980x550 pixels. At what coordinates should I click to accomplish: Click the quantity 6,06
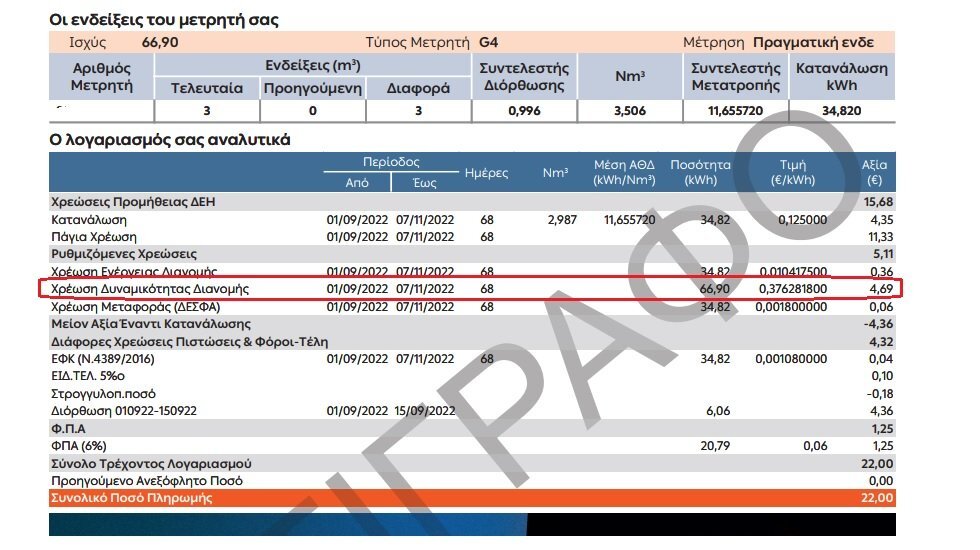pos(718,411)
